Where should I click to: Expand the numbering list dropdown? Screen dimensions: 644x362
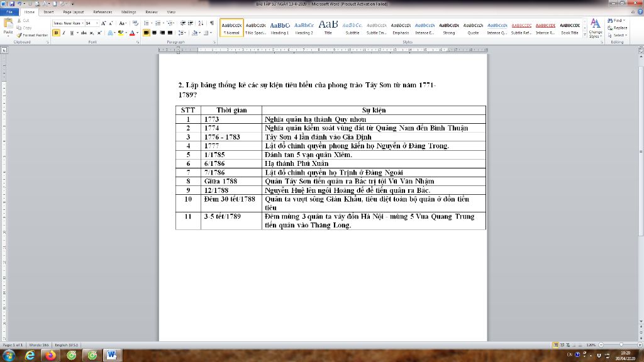pos(163,23)
